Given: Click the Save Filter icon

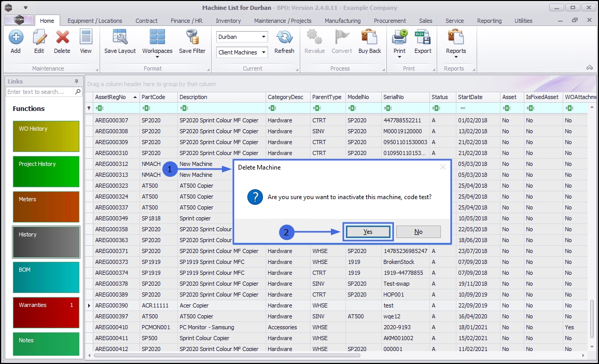Looking at the screenshot, I should point(192,38).
